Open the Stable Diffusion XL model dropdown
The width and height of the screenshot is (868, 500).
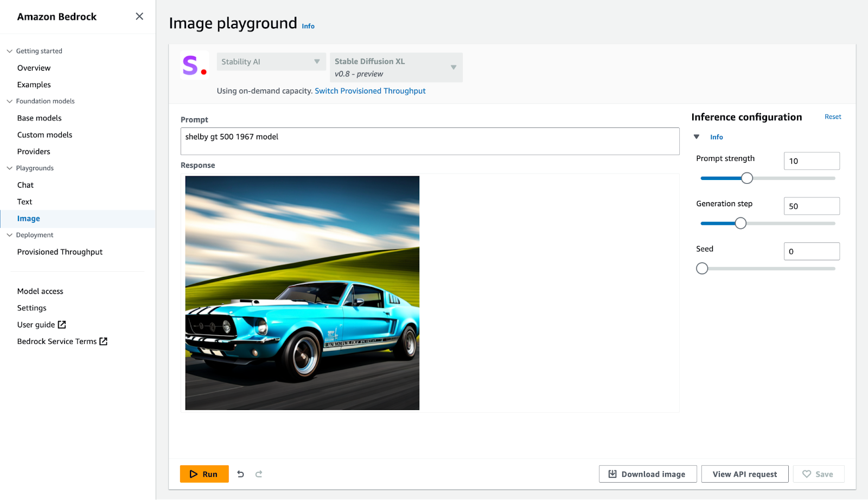(395, 67)
